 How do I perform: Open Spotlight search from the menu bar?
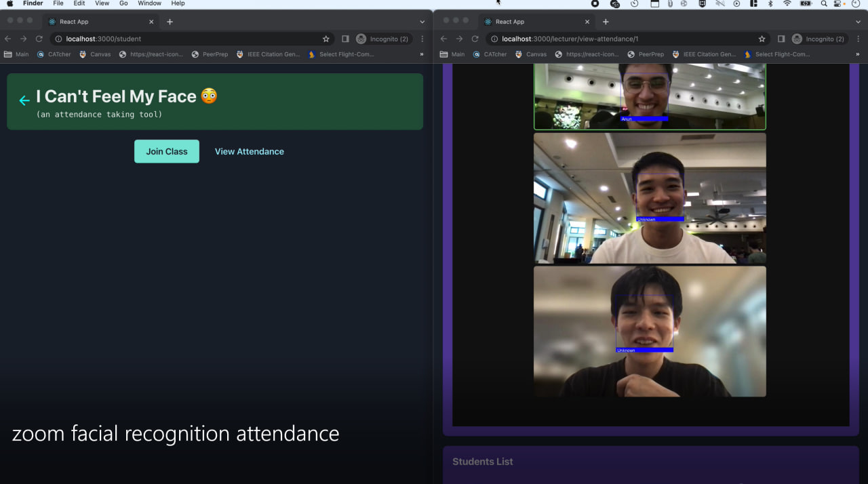tap(823, 4)
